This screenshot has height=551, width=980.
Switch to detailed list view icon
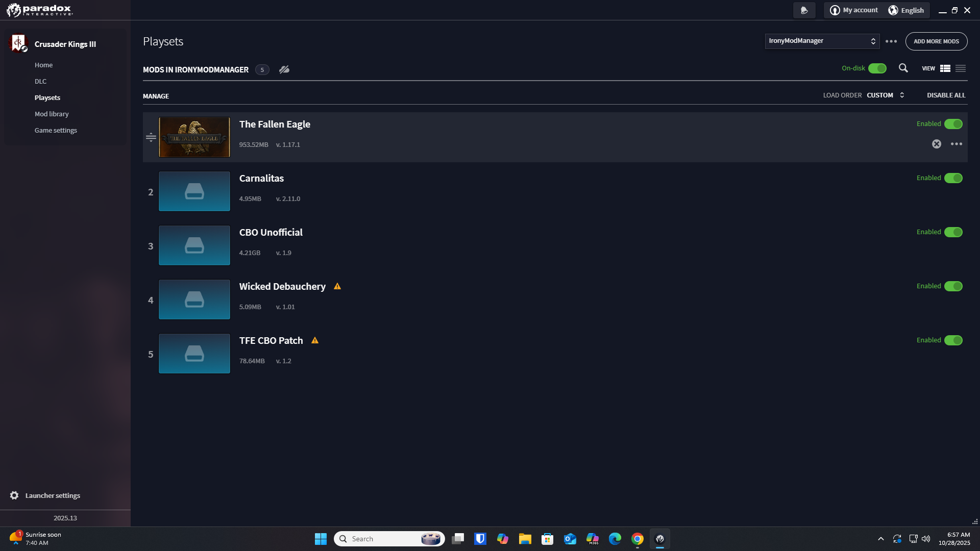tap(945, 68)
